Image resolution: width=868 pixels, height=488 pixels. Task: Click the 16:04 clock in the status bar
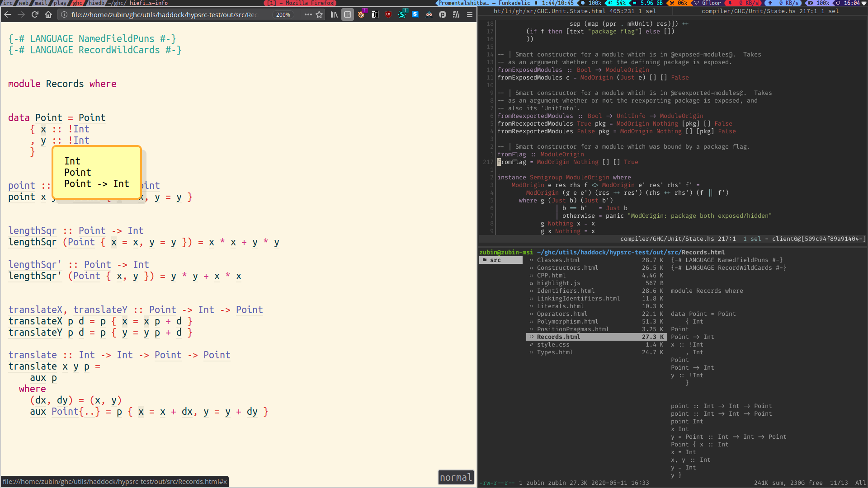tap(848, 3)
